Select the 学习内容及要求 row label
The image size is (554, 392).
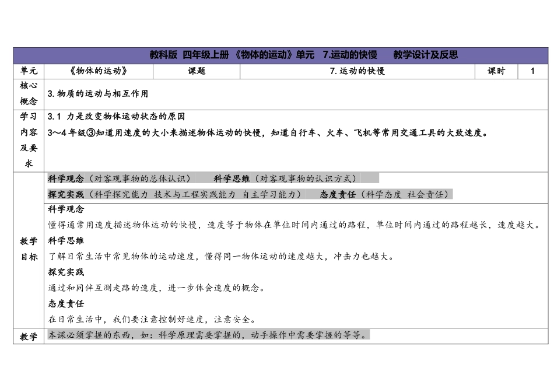29,140
